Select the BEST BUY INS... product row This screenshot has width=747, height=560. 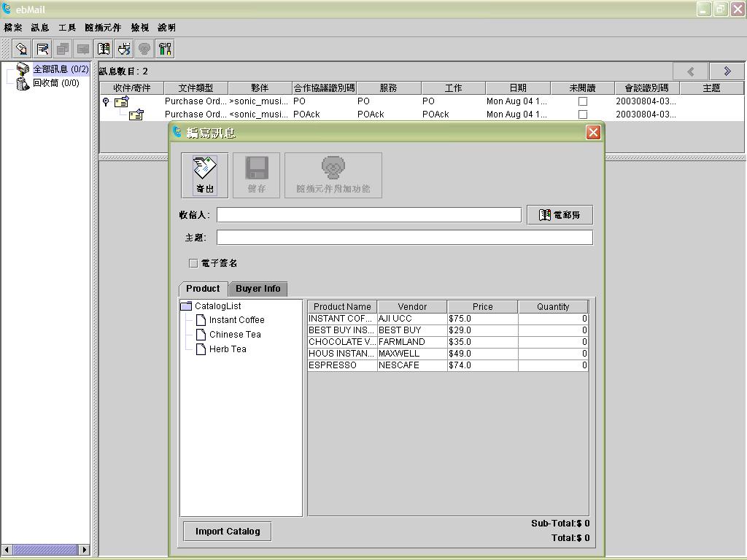448,330
